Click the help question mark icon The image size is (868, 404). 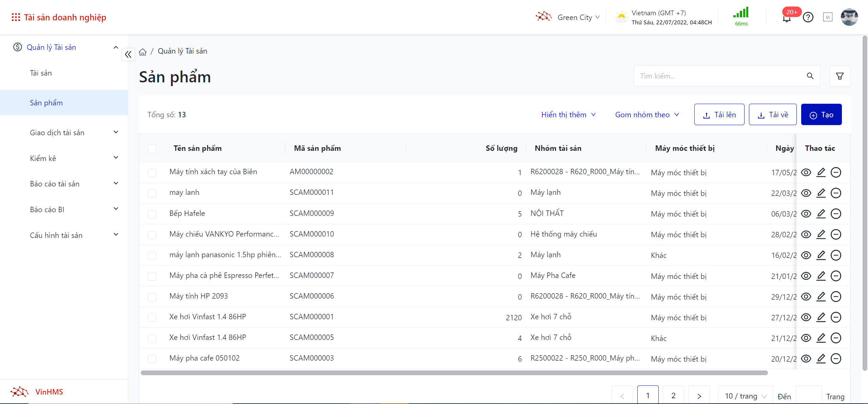808,17
